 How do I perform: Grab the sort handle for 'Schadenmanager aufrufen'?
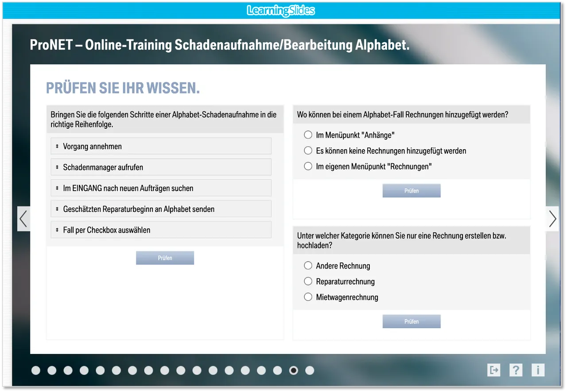57,167
